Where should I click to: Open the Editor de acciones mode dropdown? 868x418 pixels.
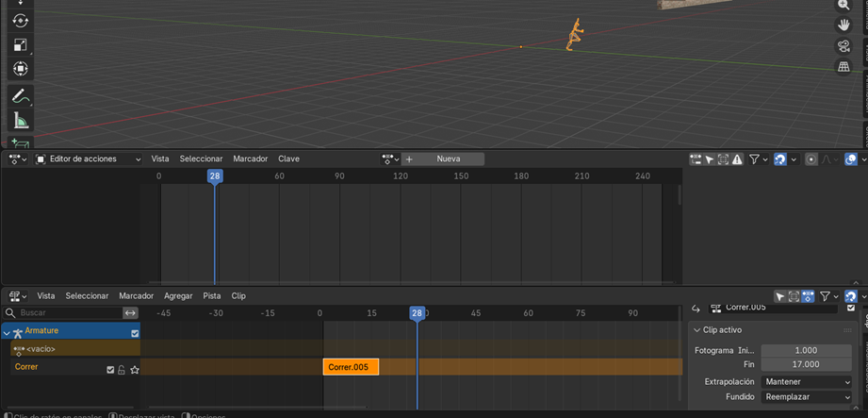coord(89,159)
